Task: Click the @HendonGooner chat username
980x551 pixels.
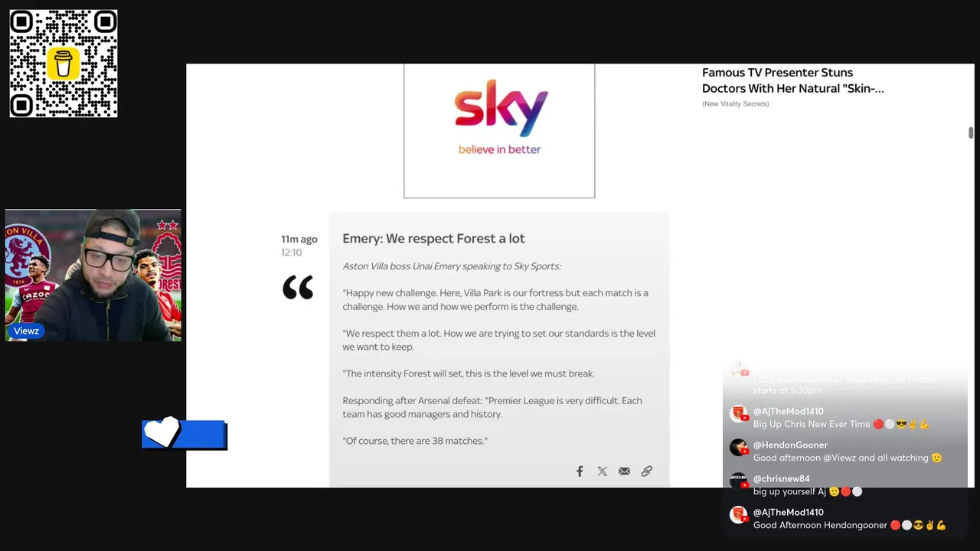Action: pos(790,445)
